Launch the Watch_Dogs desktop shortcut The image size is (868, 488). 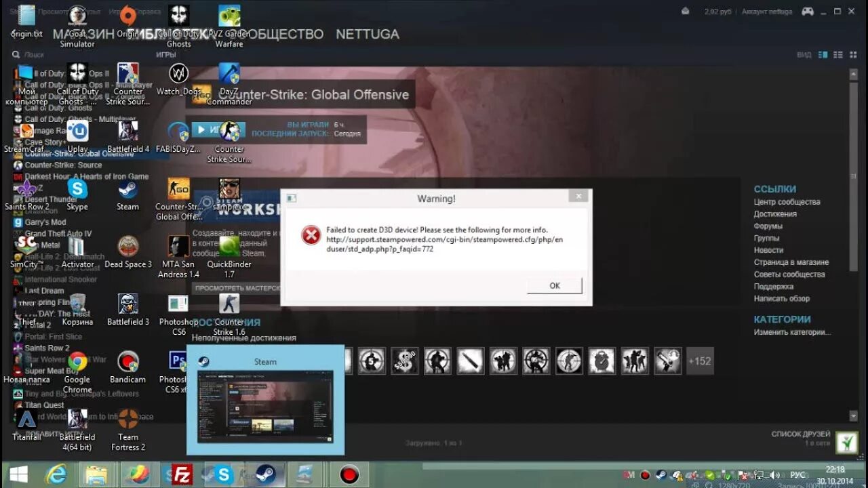tap(178, 79)
